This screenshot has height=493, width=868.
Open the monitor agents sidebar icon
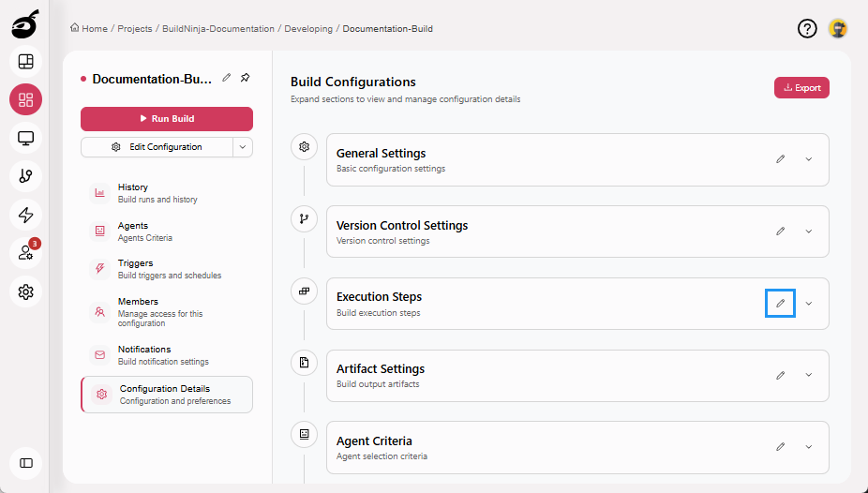point(25,138)
